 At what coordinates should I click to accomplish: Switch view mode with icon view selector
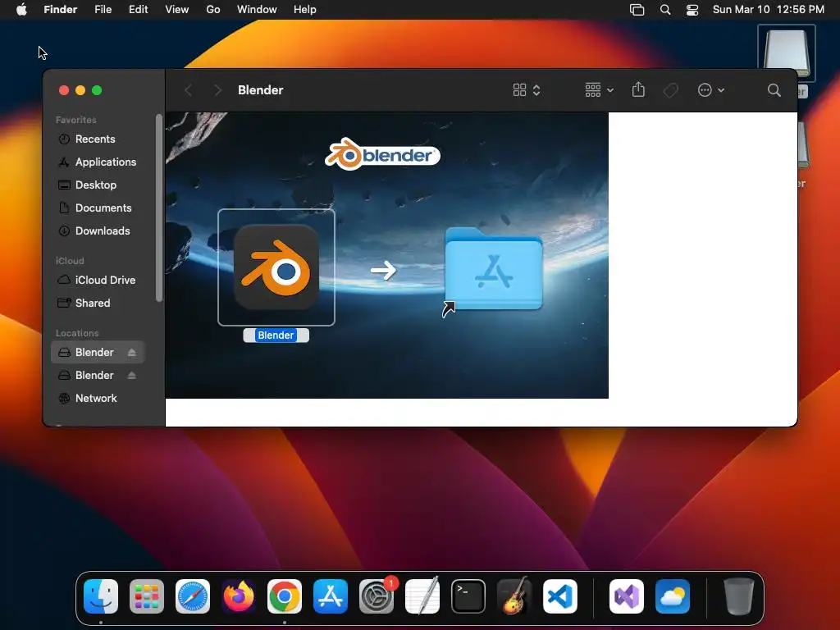(x=527, y=90)
